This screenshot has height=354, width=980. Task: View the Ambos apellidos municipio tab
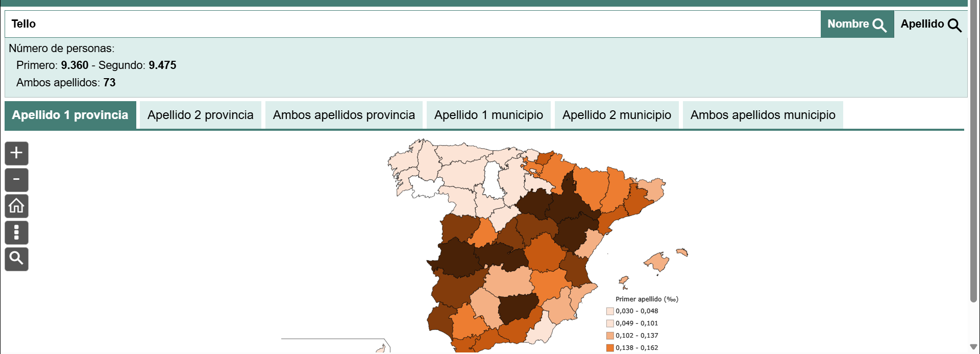[763, 115]
